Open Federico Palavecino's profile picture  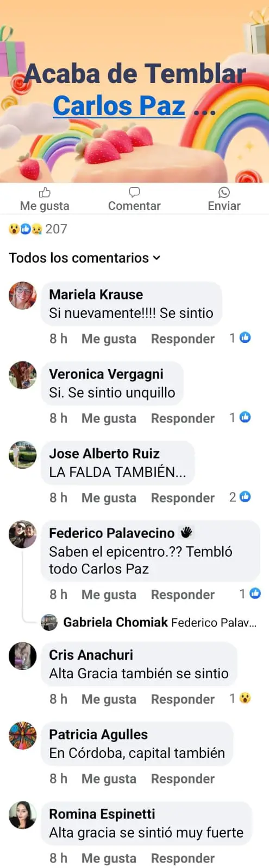pos(23,534)
